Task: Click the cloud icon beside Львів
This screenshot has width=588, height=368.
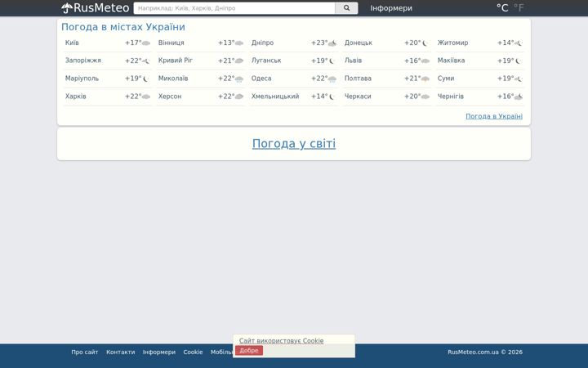Action: [425, 61]
